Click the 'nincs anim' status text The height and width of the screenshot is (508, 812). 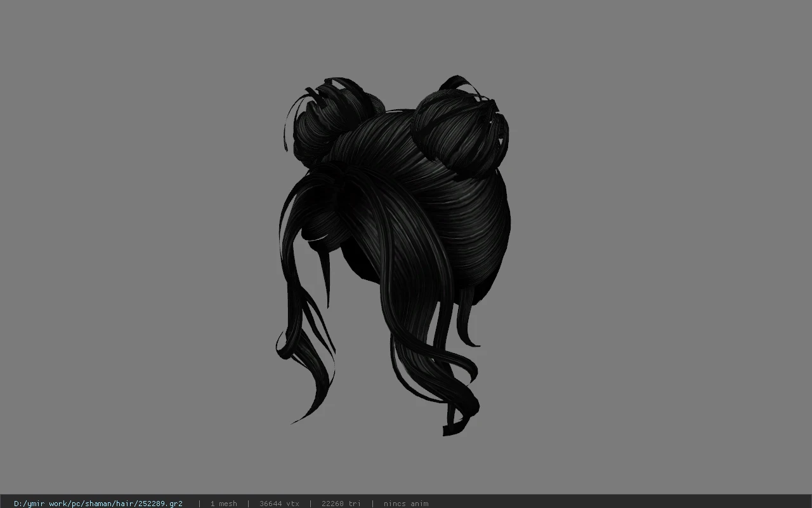pyautogui.click(x=406, y=504)
